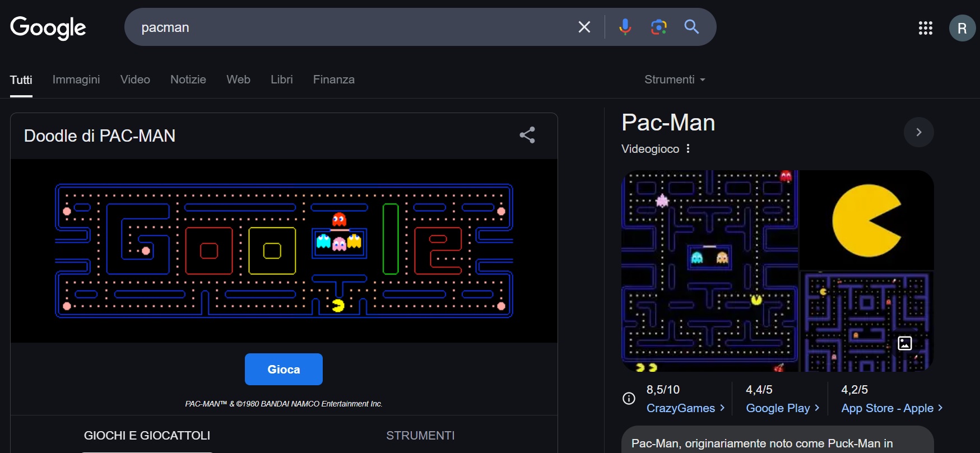Click the blue Gioca button
The image size is (980, 453).
284,369
